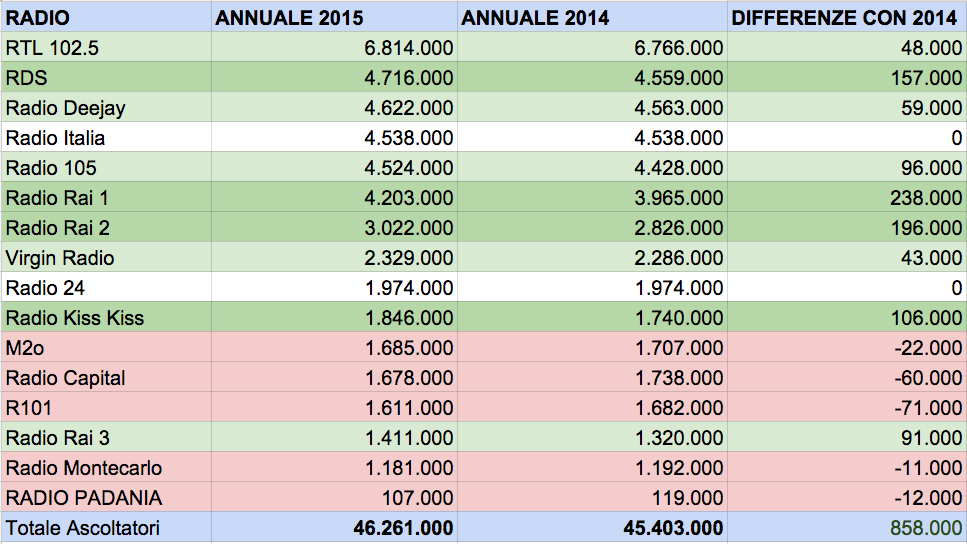This screenshot has width=967, height=544.
Task: Click the -60.000 difference cell
Action: pos(846,378)
